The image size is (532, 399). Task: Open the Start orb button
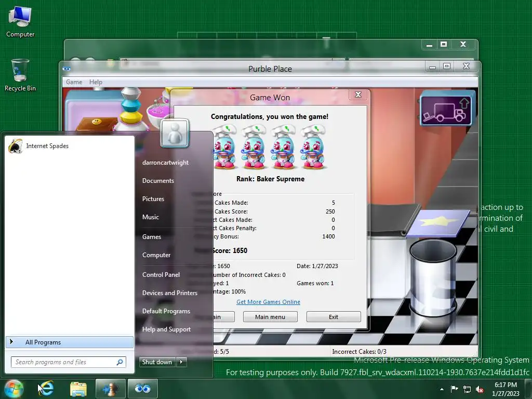pyautogui.click(x=14, y=389)
